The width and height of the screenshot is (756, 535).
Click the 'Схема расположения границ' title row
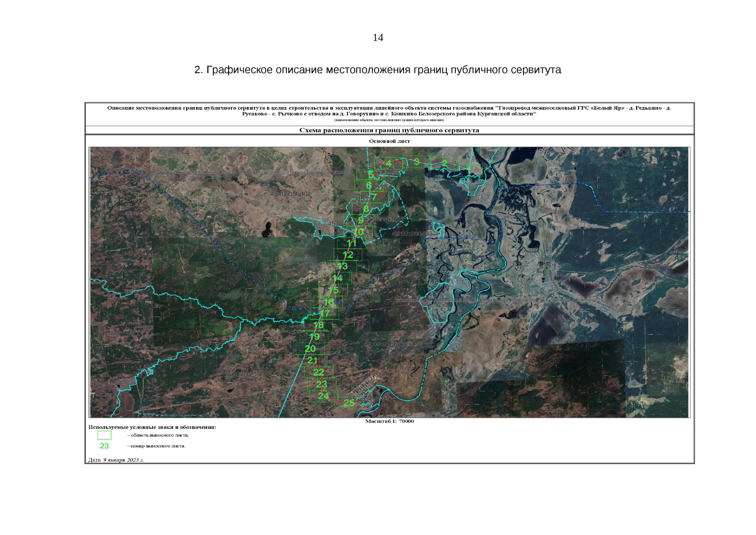tap(389, 130)
